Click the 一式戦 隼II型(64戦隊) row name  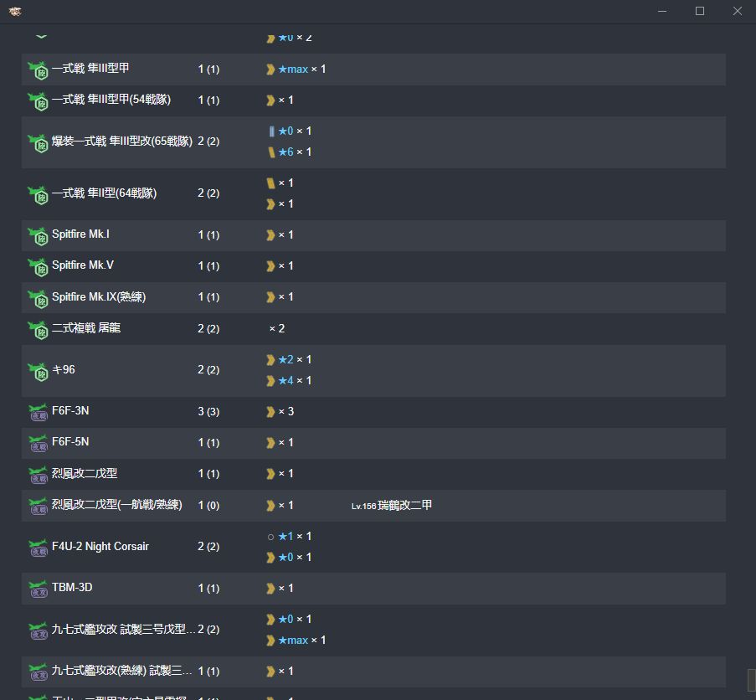104,193
